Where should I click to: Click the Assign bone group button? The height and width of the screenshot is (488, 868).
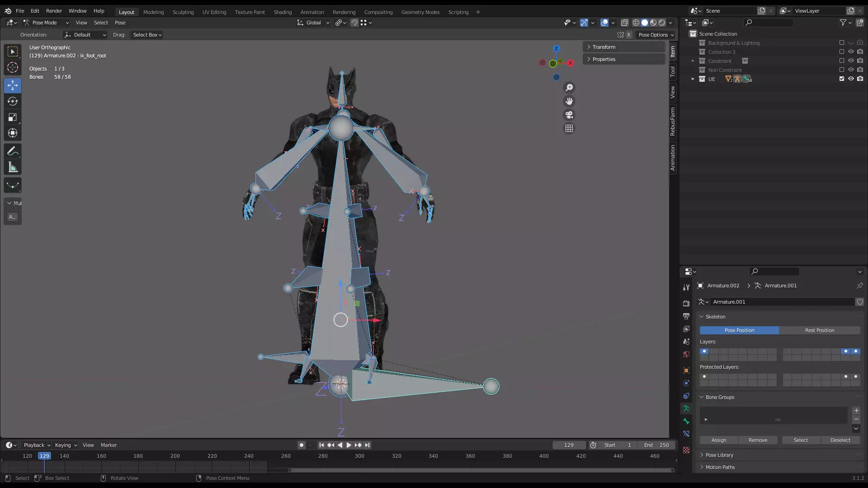[719, 440]
